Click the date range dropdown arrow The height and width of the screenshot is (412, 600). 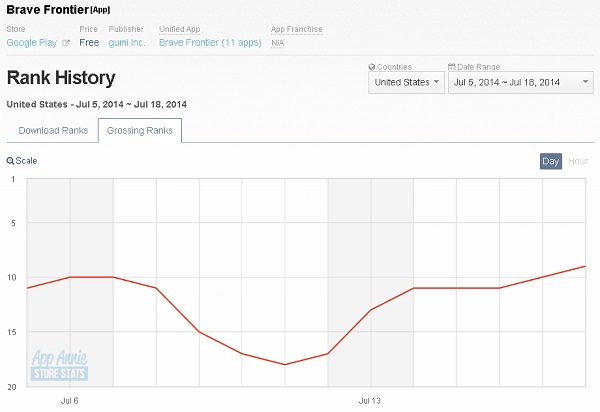[585, 82]
